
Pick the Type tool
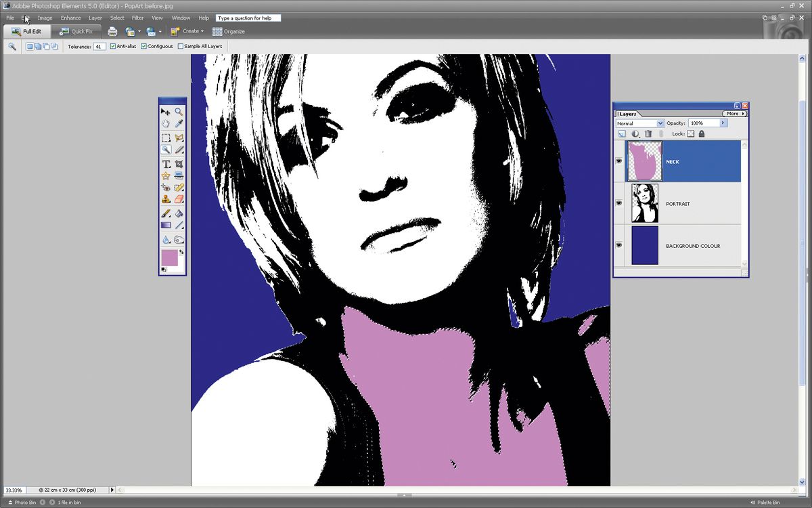click(x=166, y=163)
